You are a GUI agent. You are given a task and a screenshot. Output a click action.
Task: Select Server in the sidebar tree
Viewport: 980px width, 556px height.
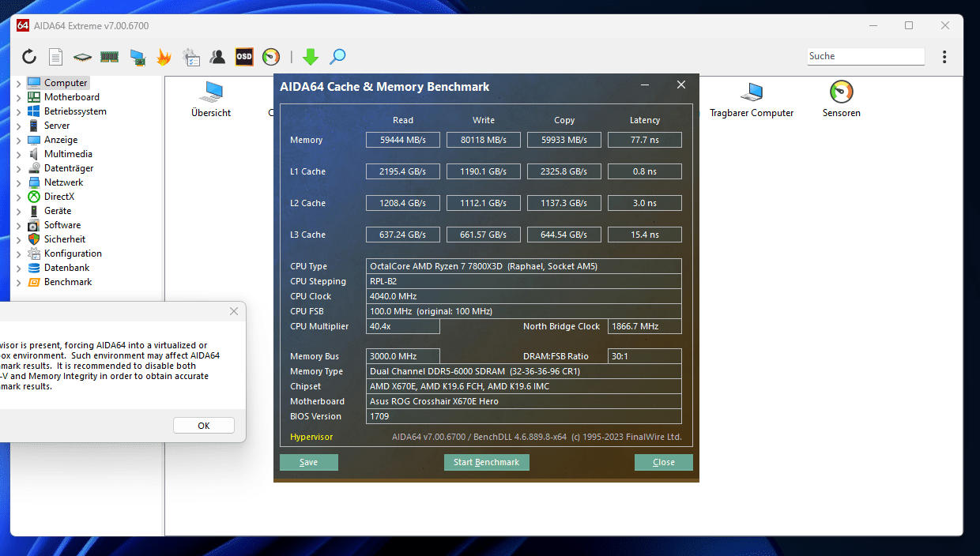(x=57, y=126)
